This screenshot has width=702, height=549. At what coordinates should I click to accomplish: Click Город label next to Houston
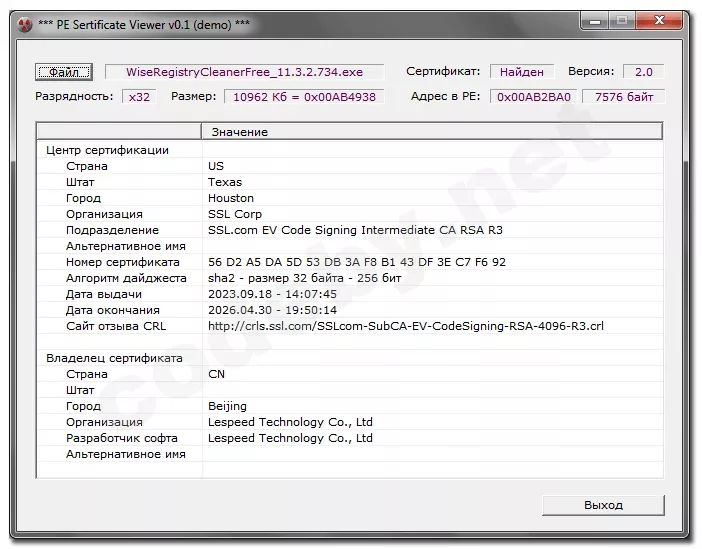click(x=83, y=198)
